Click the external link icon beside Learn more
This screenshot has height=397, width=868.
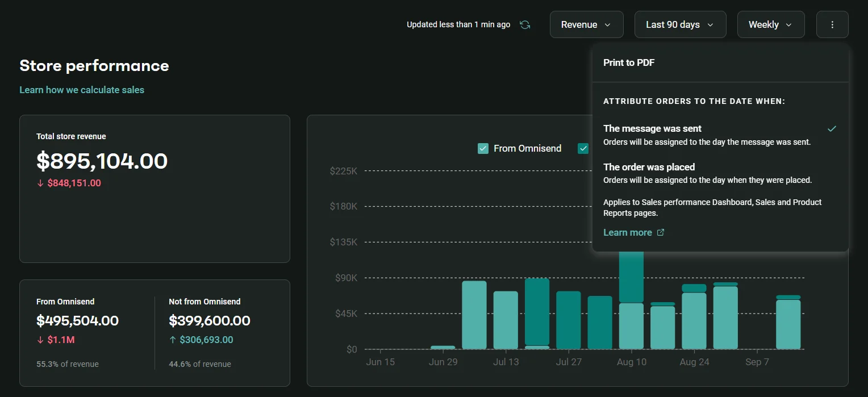[x=661, y=232]
